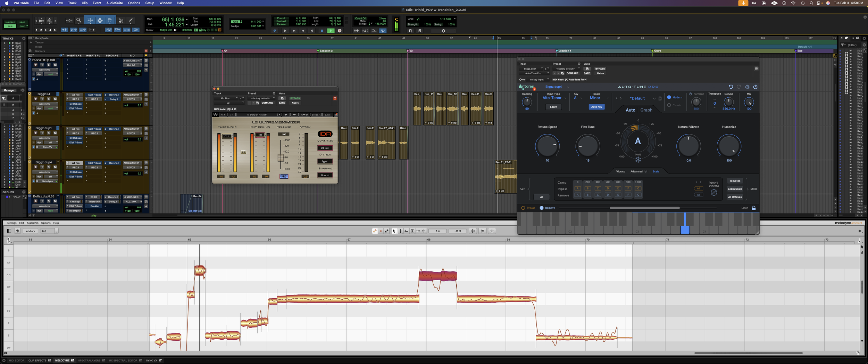Click COMPARE in Auto-Tune plugin header

coord(572,73)
